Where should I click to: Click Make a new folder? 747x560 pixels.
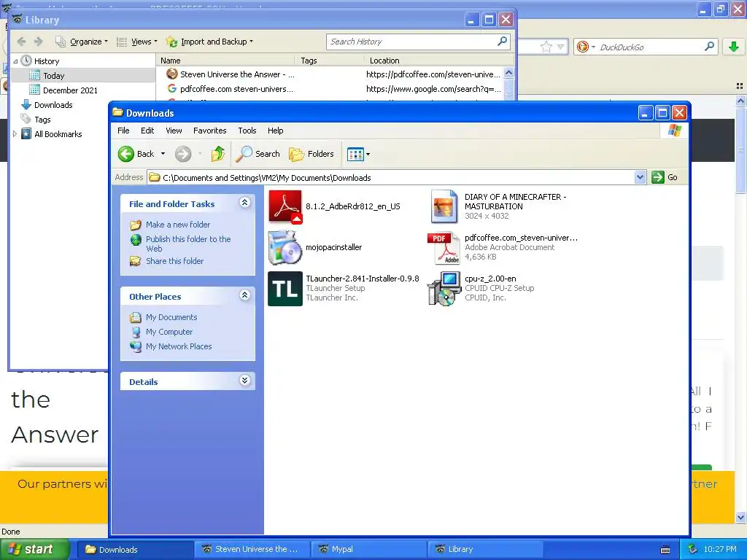(x=178, y=225)
